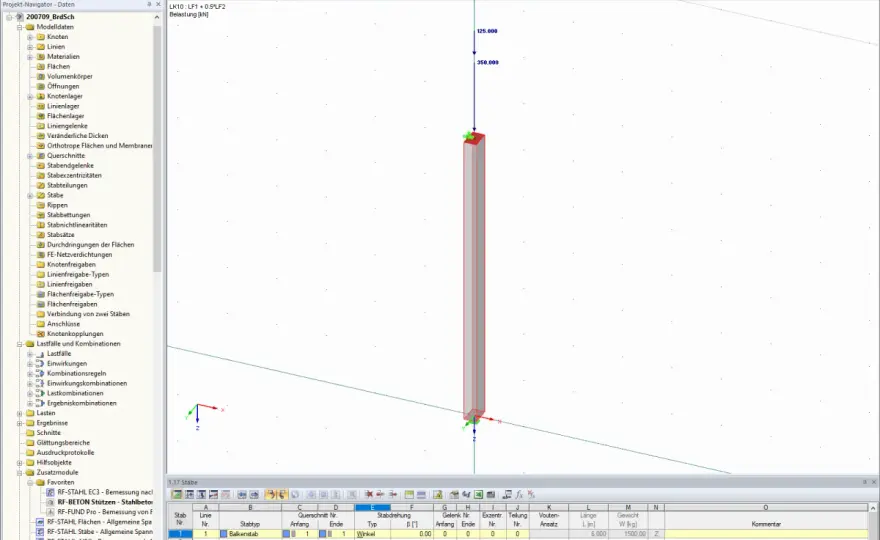The height and width of the screenshot is (540, 880).
Task: Click blue cross-section swatch under Anfang
Action: (286, 534)
